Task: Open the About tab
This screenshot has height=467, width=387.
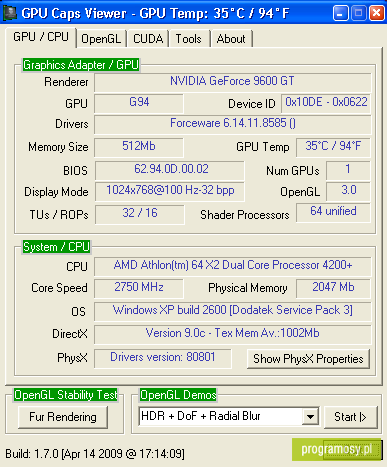Action: [231, 39]
